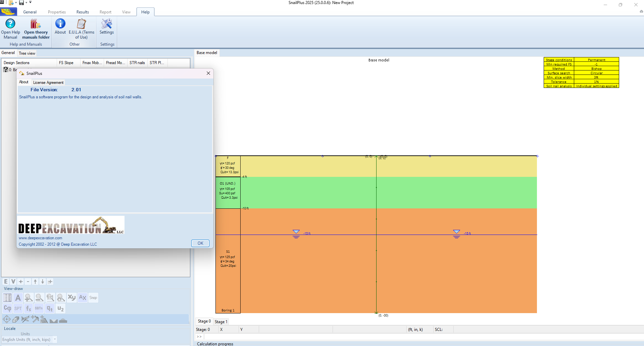644x346 pixels.
Task: Open the www.deepexcavation.com link
Action: click(x=40, y=238)
